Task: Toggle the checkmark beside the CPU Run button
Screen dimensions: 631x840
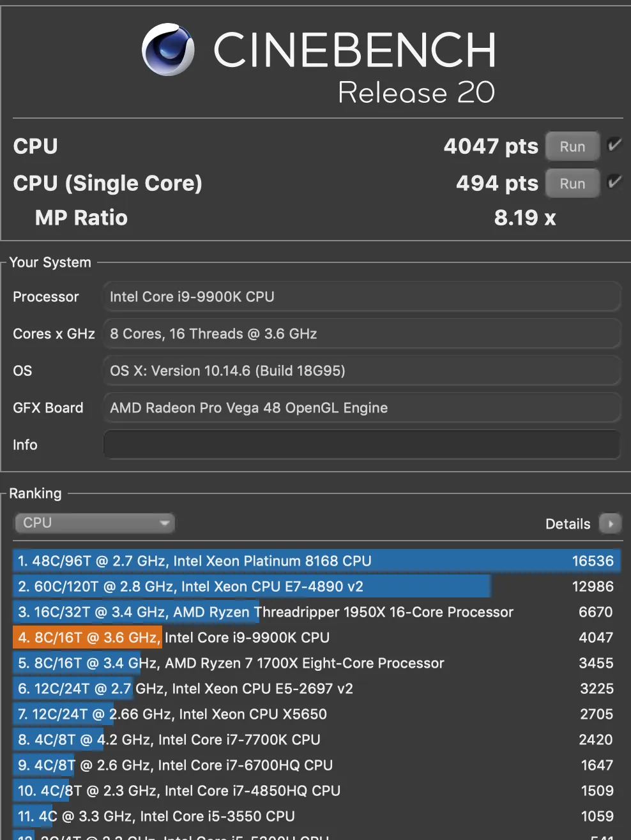Action: coord(614,146)
